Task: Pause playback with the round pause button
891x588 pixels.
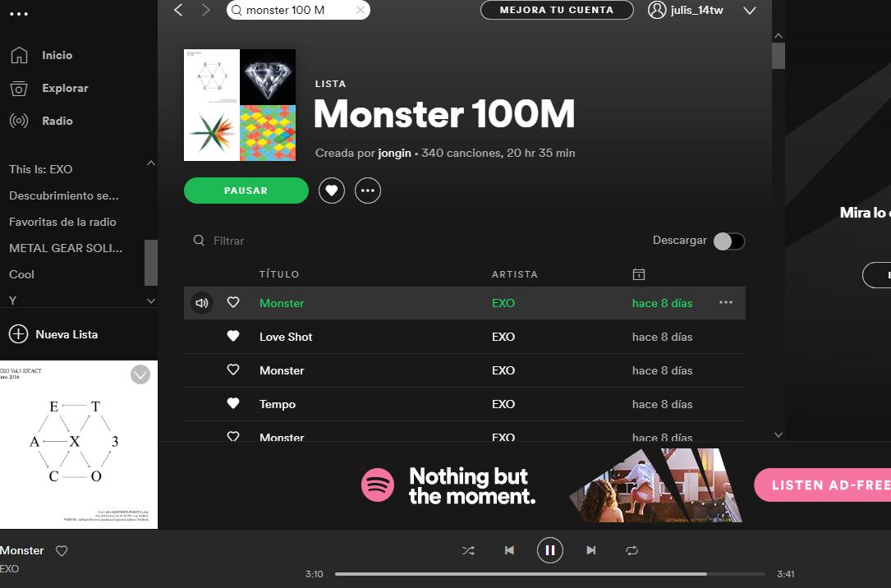Action: tap(550, 550)
